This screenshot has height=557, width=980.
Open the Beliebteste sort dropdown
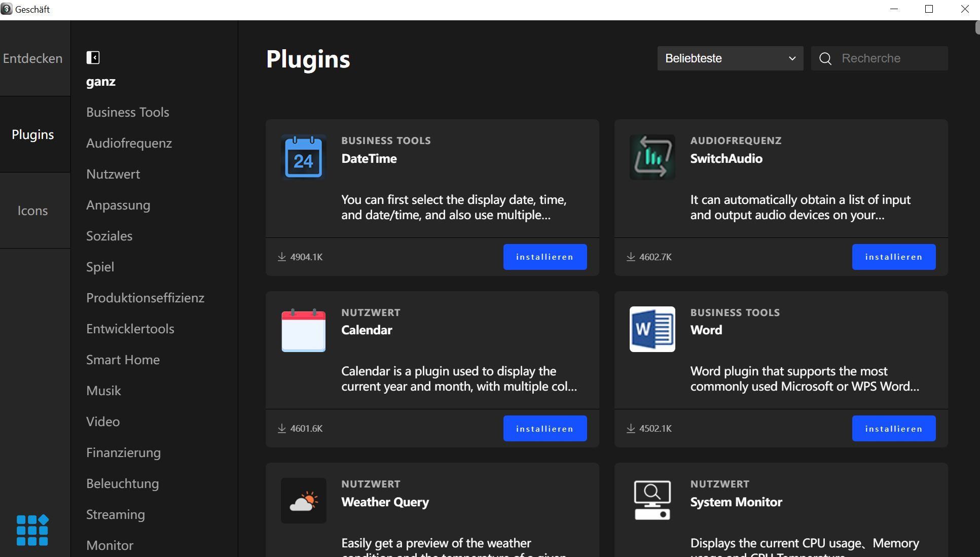(730, 58)
